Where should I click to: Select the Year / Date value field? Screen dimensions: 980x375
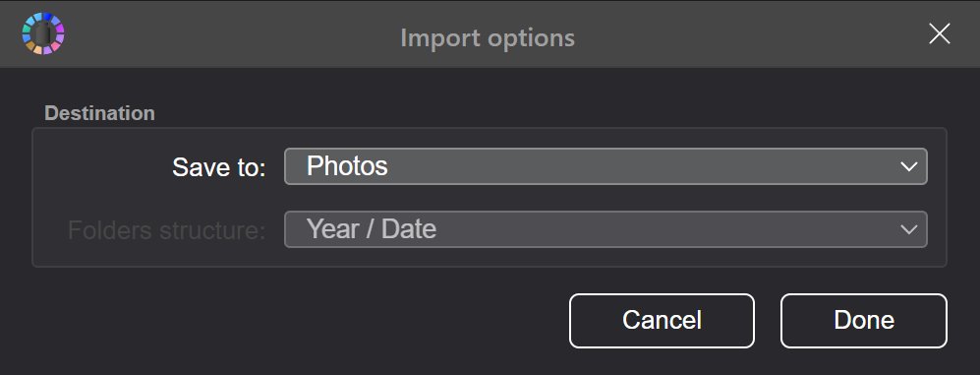point(372,229)
